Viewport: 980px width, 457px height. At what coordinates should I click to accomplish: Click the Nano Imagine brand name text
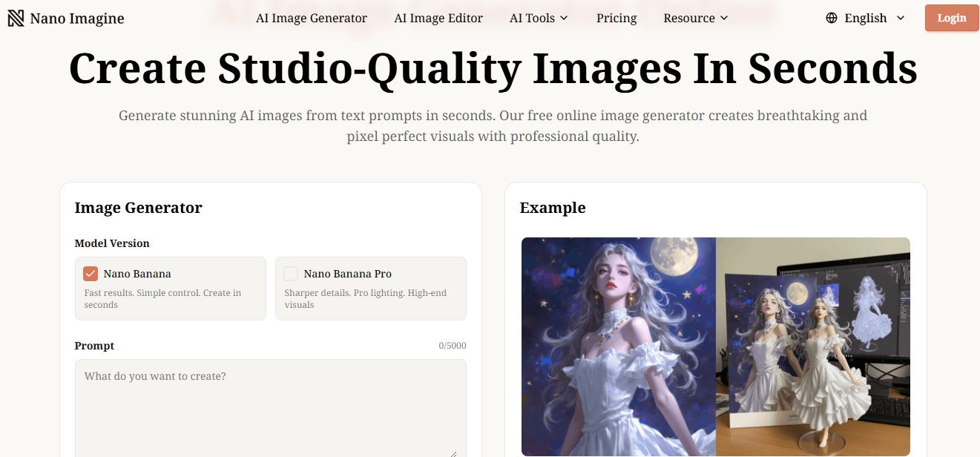click(x=77, y=19)
